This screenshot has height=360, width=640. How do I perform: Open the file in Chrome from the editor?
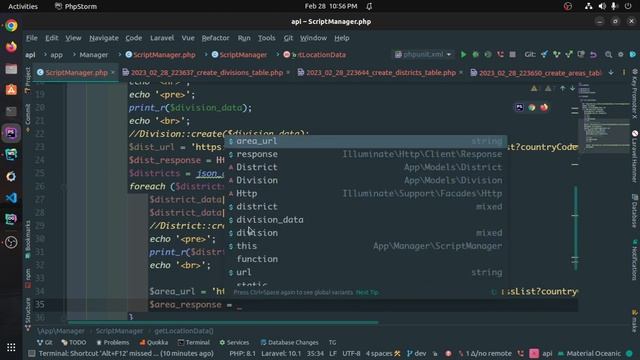(x=531, y=107)
